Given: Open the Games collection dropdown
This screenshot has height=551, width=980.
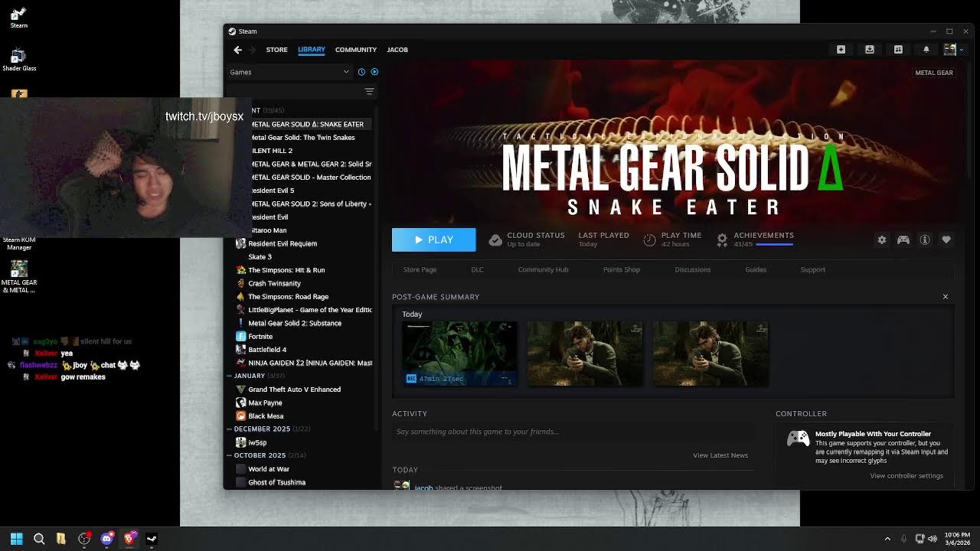Looking at the screenshot, I should point(289,72).
